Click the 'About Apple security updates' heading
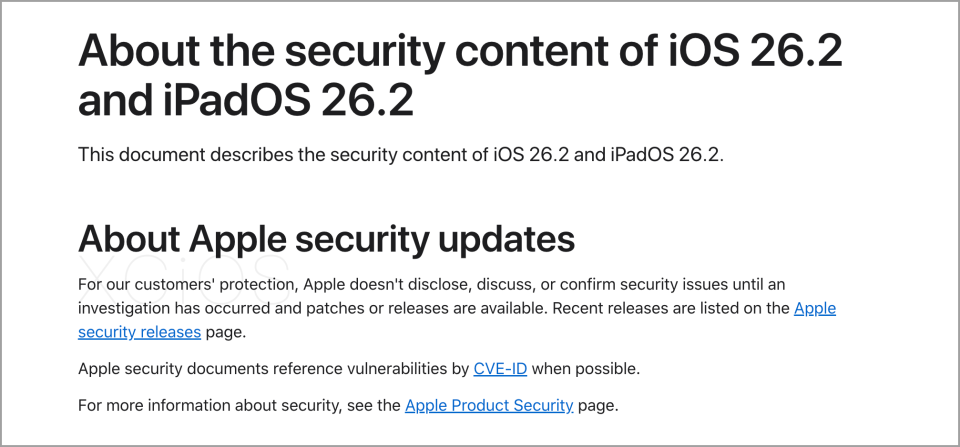The height and width of the screenshot is (447, 960). (326, 239)
